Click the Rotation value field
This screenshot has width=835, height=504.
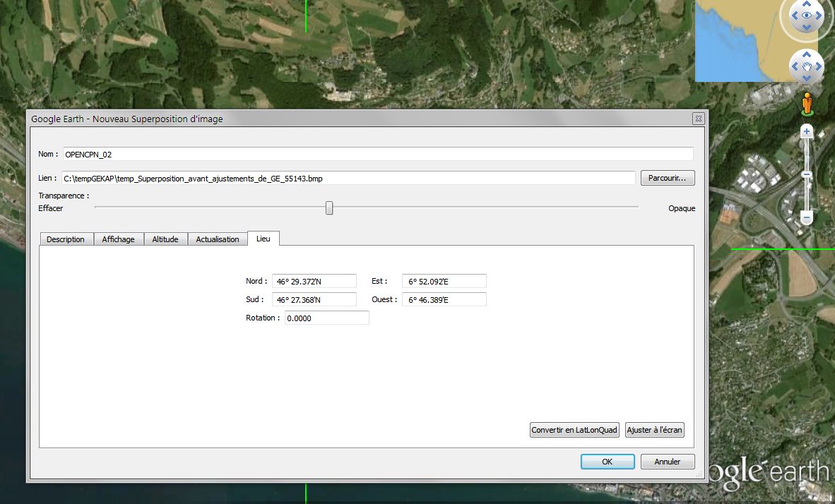pos(326,318)
